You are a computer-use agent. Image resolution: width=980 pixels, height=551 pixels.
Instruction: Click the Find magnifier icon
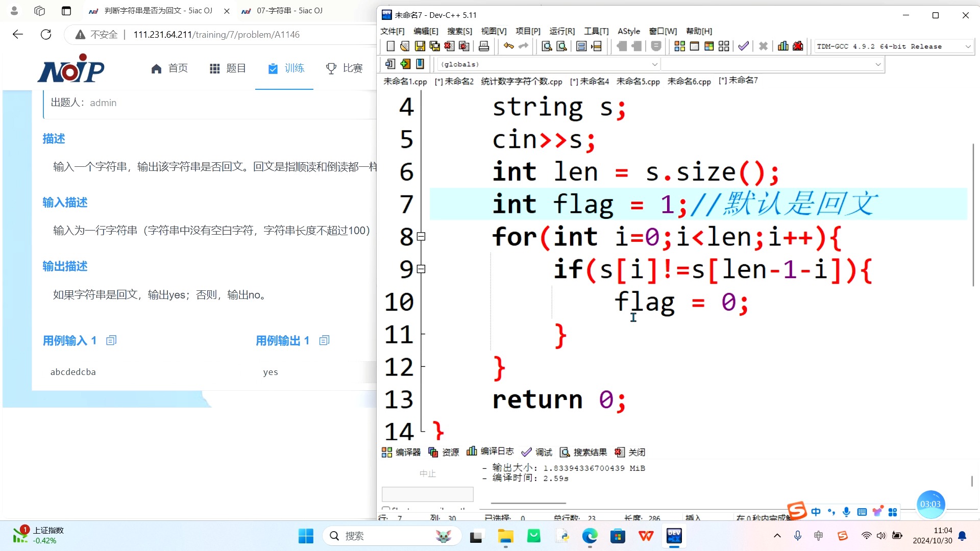(x=547, y=46)
